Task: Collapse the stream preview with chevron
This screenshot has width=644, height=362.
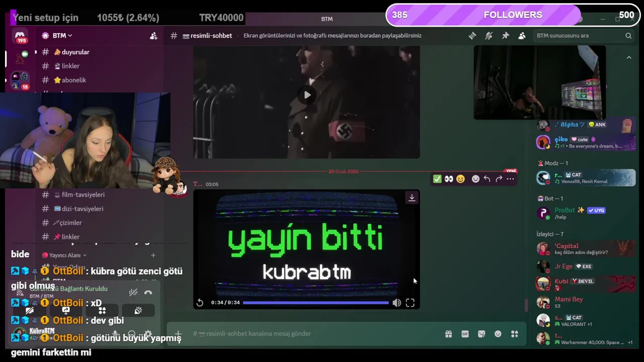Action: pyautogui.click(x=629, y=58)
